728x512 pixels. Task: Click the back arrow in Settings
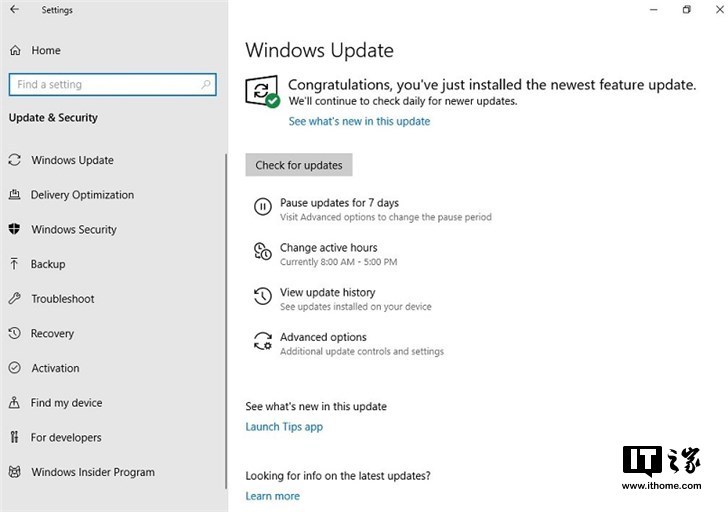tap(14, 9)
